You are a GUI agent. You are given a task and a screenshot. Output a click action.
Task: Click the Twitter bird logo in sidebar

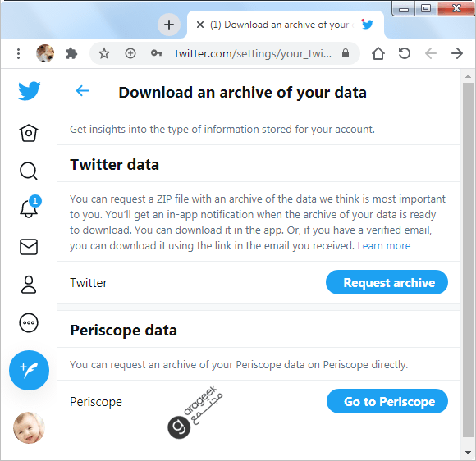point(30,91)
